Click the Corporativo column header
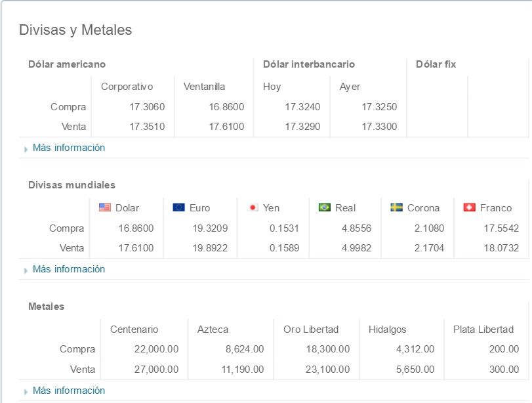532x403 pixels. click(127, 86)
